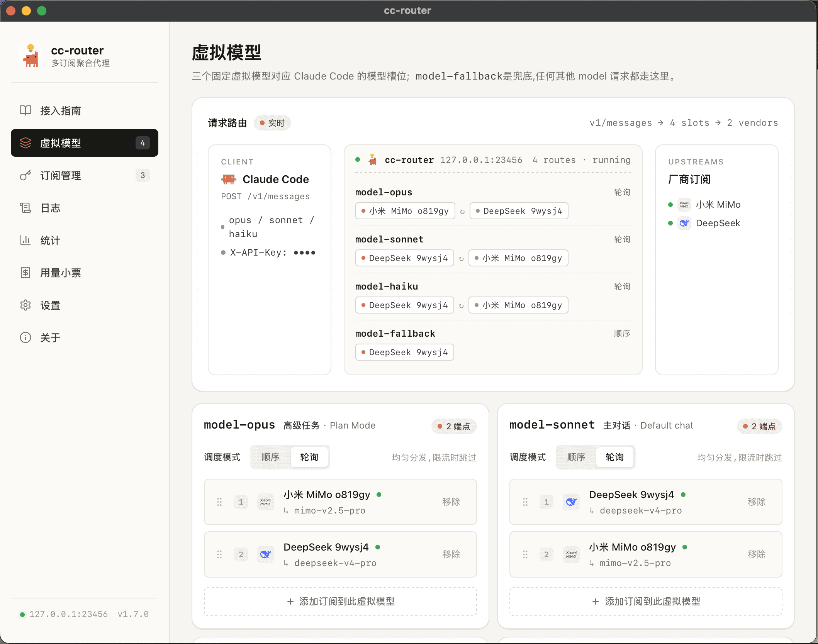This screenshot has height=644, width=818.
Task: Click the model-fallback route name
Action: (x=395, y=334)
